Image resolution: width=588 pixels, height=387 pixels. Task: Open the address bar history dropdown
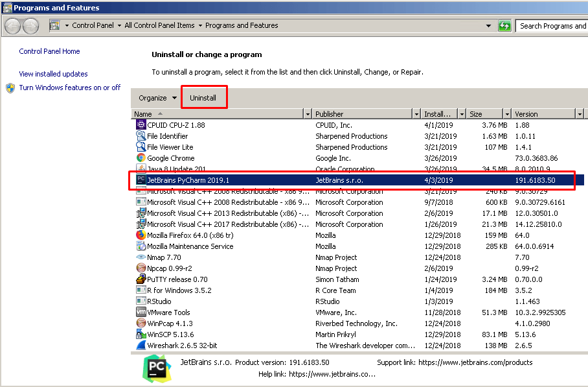488,26
